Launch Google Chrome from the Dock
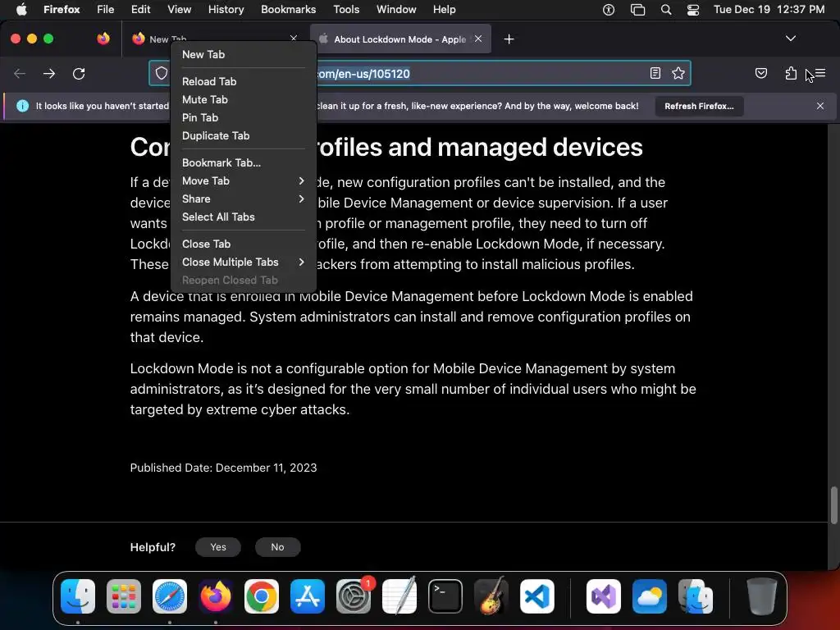 (x=262, y=596)
